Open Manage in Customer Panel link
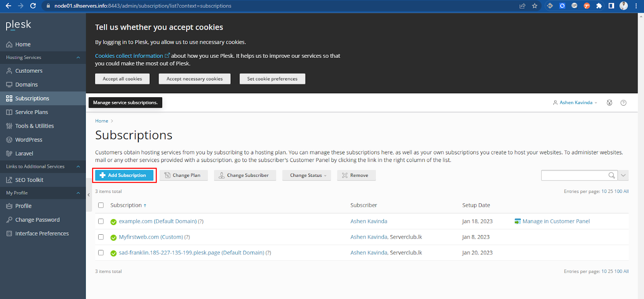 tap(555, 221)
